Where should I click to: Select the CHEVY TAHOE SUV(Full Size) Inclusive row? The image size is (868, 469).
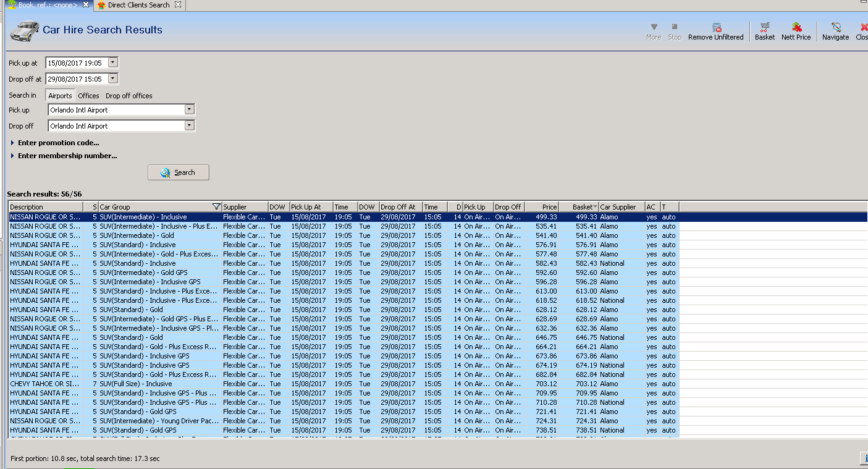[x=124, y=384]
